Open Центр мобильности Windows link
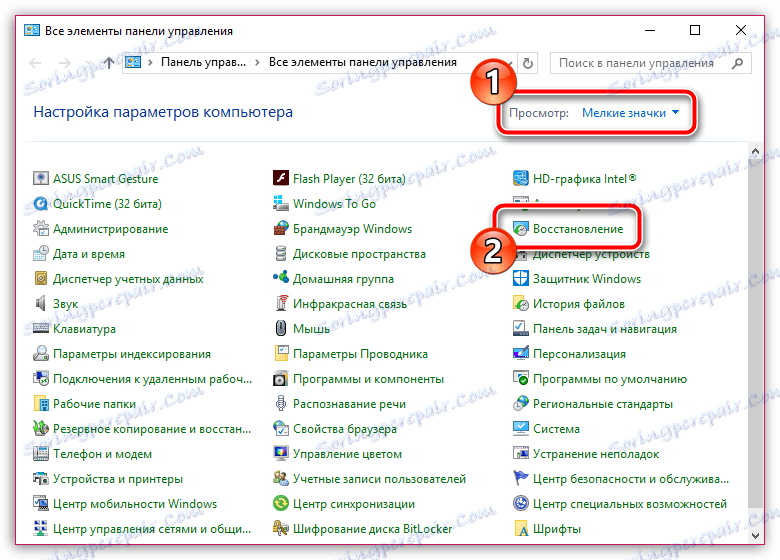 (x=135, y=504)
